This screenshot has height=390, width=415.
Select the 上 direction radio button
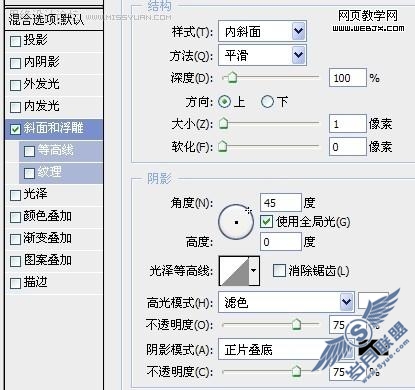[224, 102]
